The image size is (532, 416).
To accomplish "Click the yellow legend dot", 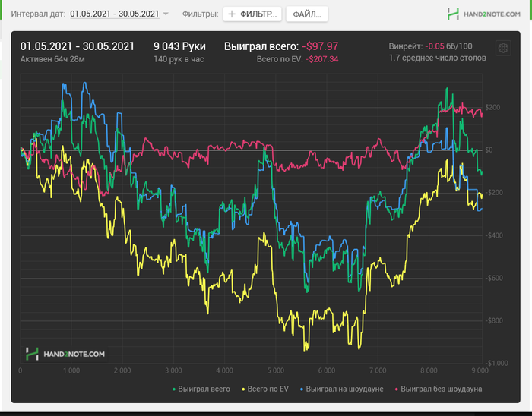I will (x=243, y=389).
